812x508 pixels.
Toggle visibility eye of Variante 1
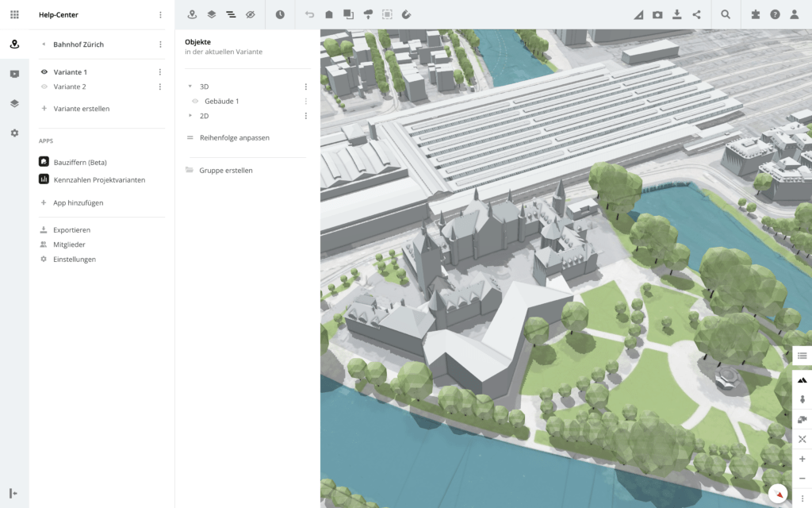pyautogui.click(x=44, y=72)
